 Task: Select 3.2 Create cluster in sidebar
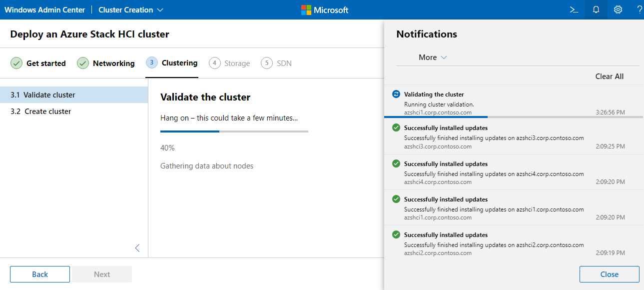click(x=74, y=111)
